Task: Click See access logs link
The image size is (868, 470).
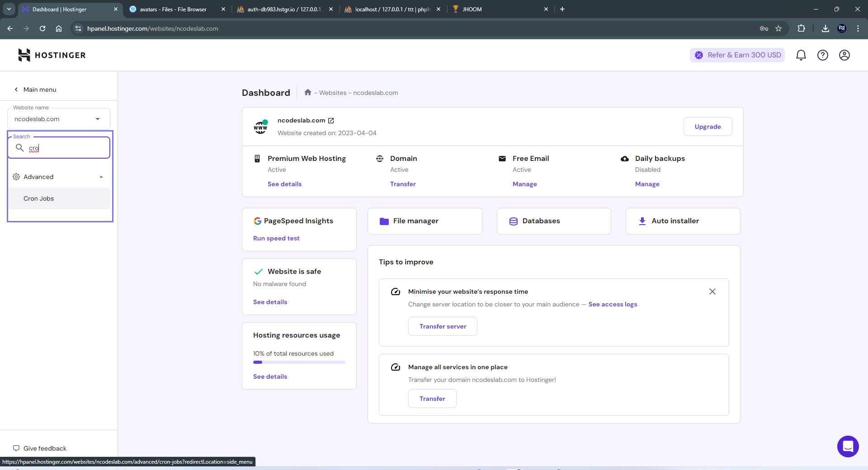Action: [x=613, y=304]
